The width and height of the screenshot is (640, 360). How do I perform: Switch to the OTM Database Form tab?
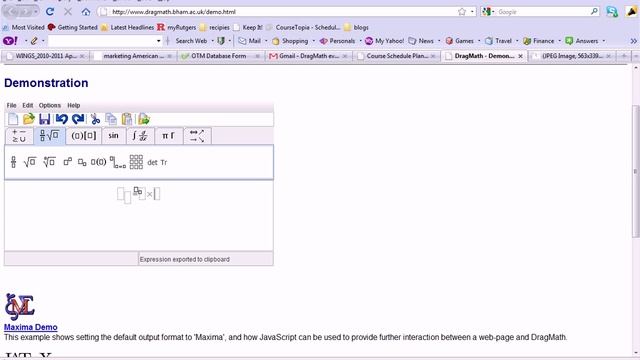[220, 56]
